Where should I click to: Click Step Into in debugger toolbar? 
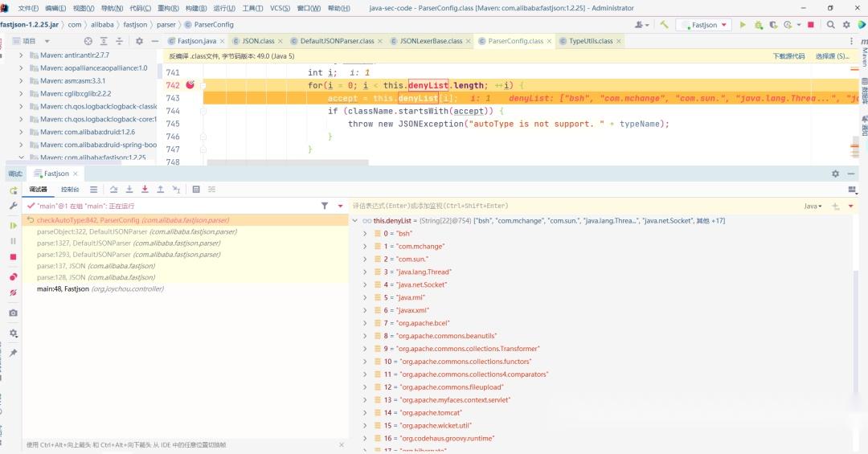coord(129,190)
